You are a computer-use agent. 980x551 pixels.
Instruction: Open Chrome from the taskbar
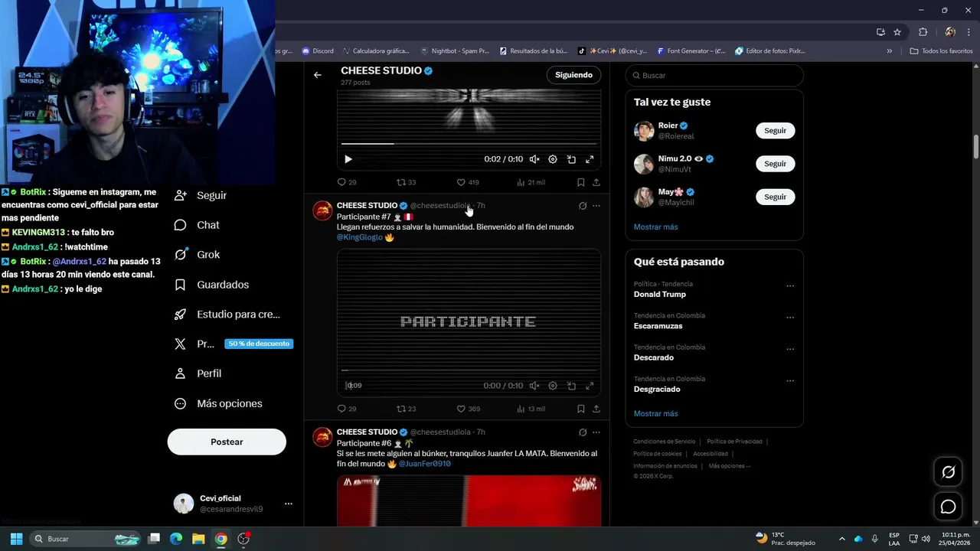[x=220, y=539]
